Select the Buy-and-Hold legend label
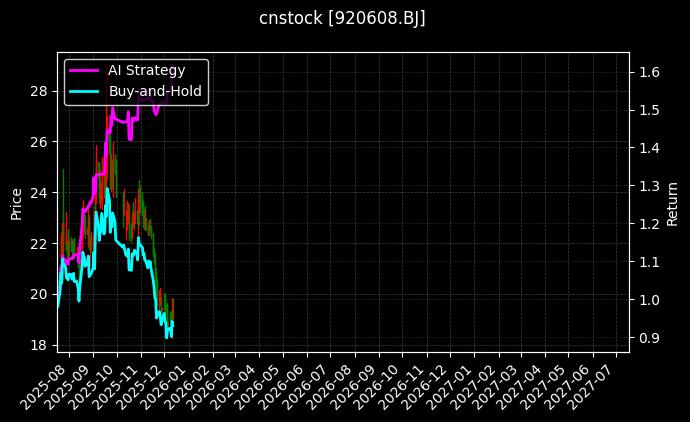The width and height of the screenshot is (690, 422). 155,91
